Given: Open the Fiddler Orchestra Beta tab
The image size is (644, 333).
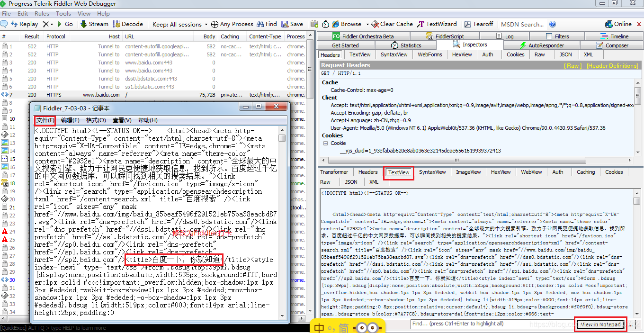Looking at the screenshot, I should point(364,36).
